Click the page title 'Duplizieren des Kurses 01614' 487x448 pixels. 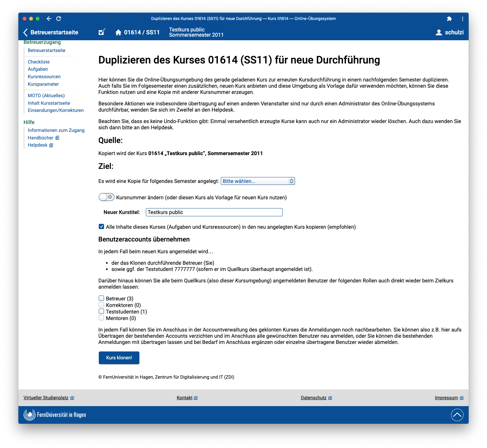[239, 60]
